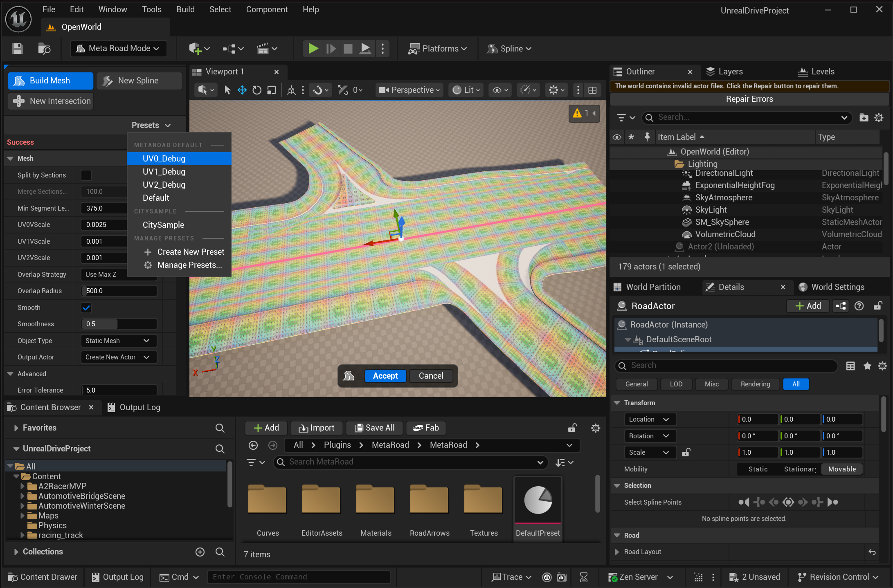Open Outliner settings gear
Screen dimensions: 893x588
point(879,118)
